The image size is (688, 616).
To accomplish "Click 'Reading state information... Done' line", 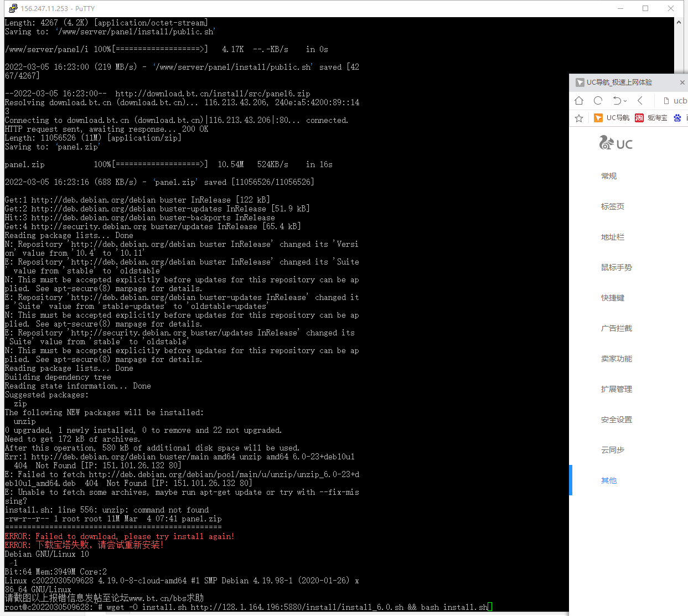I will [78, 386].
